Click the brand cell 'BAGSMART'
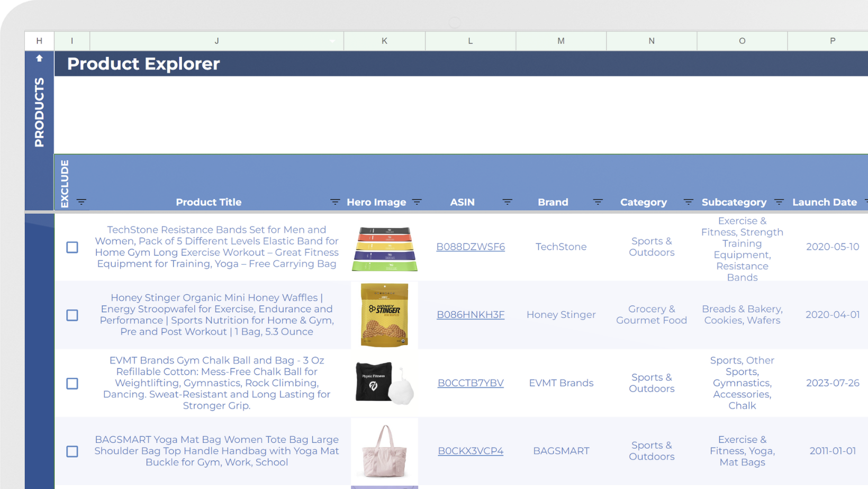 click(561, 451)
